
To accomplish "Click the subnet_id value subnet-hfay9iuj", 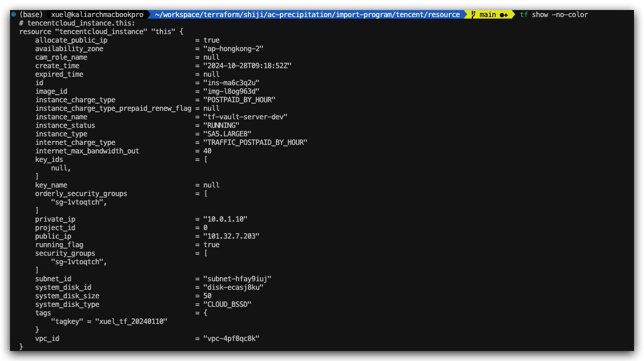I will (237, 279).
